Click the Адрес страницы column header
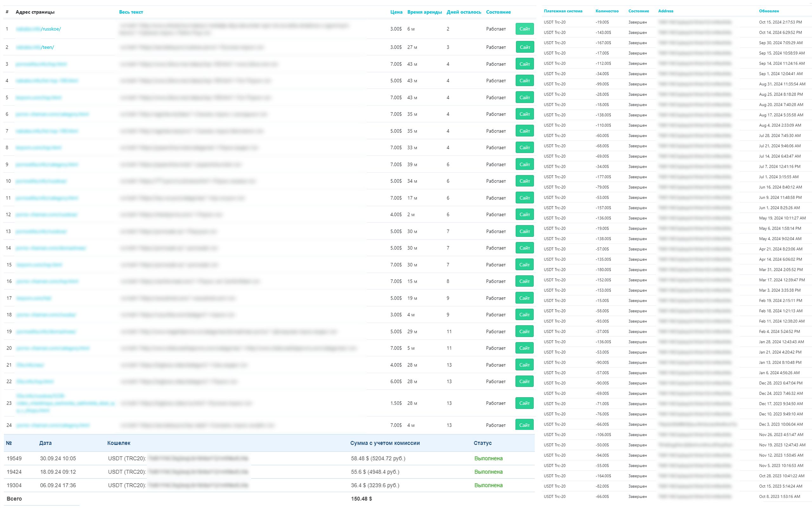This screenshot has height=508, width=812. (35, 12)
